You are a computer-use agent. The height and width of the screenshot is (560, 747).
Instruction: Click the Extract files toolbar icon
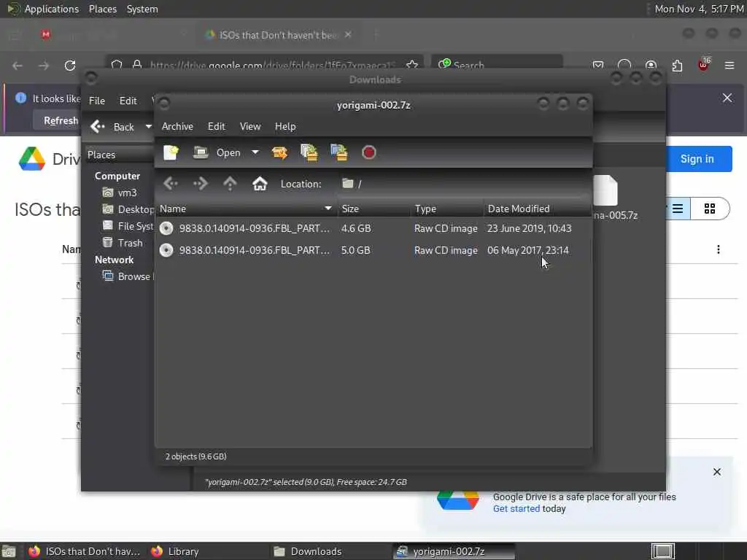[x=279, y=152]
